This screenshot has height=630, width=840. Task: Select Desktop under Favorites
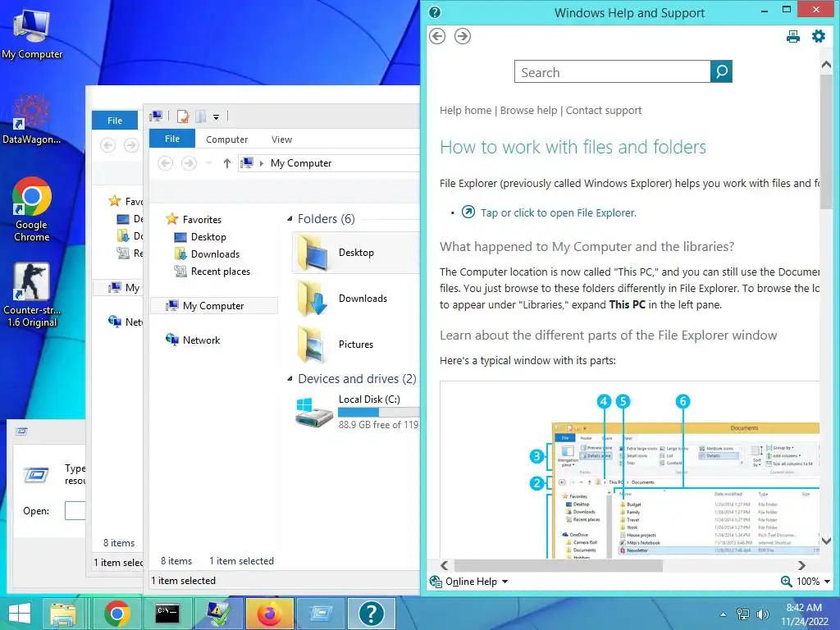tap(208, 237)
